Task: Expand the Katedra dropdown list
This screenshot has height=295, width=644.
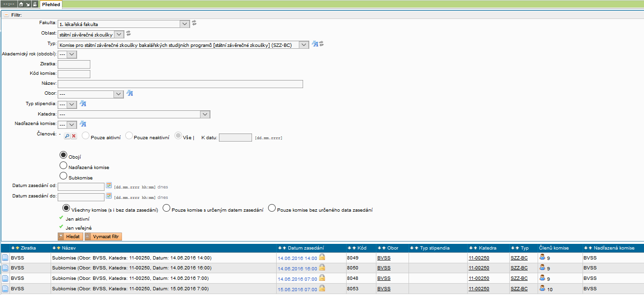Action: pyautogui.click(x=205, y=114)
